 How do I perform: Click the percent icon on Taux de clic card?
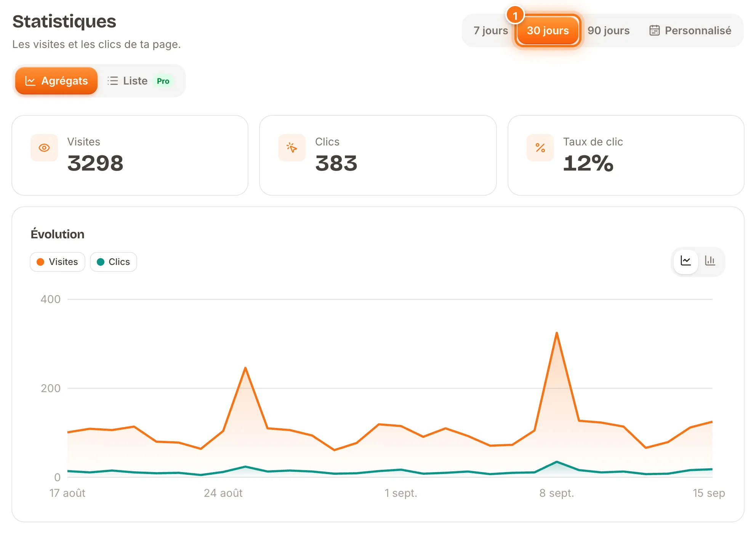[540, 148]
